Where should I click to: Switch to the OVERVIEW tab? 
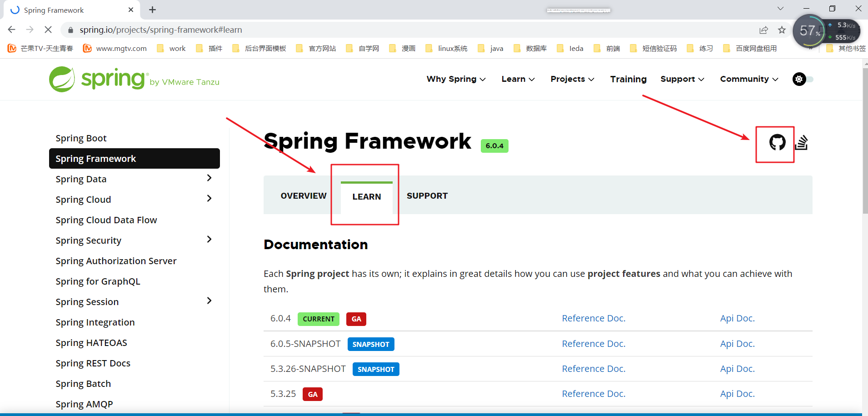[x=304, y=196]
